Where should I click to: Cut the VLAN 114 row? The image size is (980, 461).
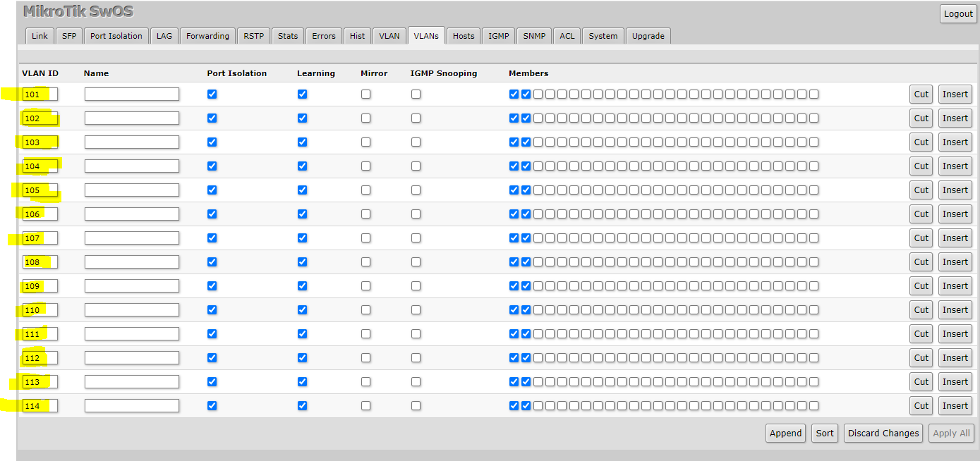[x=921, y=406]
